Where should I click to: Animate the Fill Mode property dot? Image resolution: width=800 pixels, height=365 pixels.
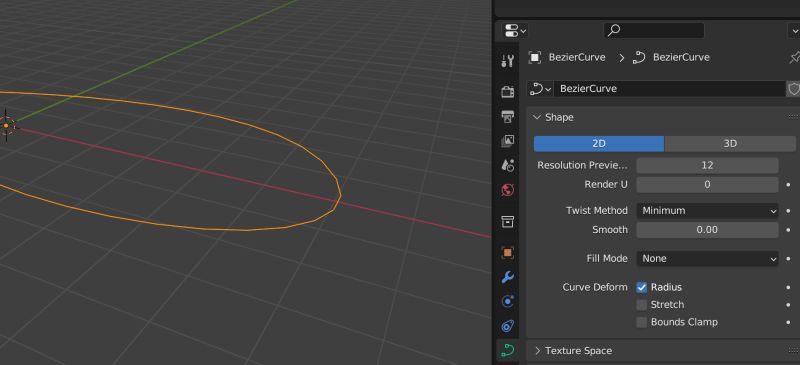(x=789, y=258)
